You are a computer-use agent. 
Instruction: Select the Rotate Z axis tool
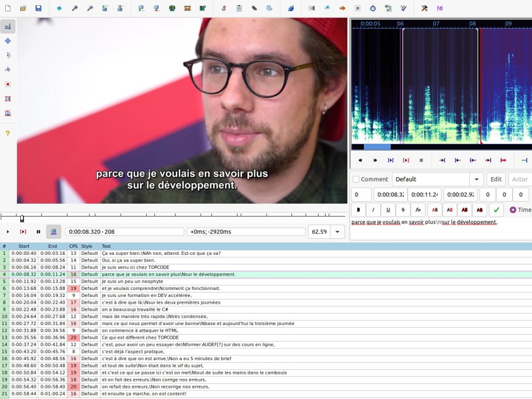(8, 55)
